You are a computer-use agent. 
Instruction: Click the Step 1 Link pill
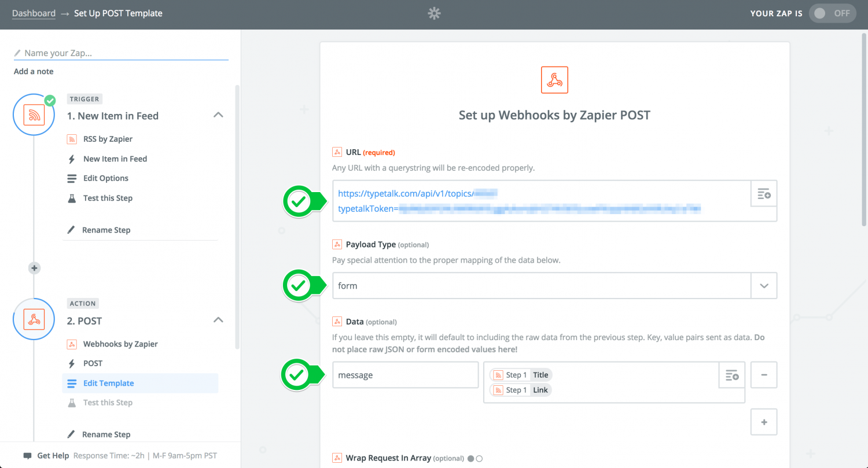521,390
